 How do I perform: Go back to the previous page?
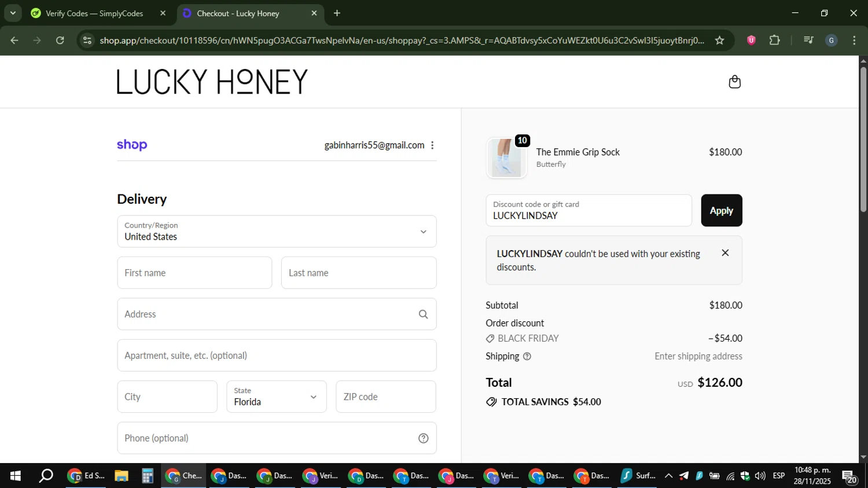pyautogui.click(x=14, y=40)
